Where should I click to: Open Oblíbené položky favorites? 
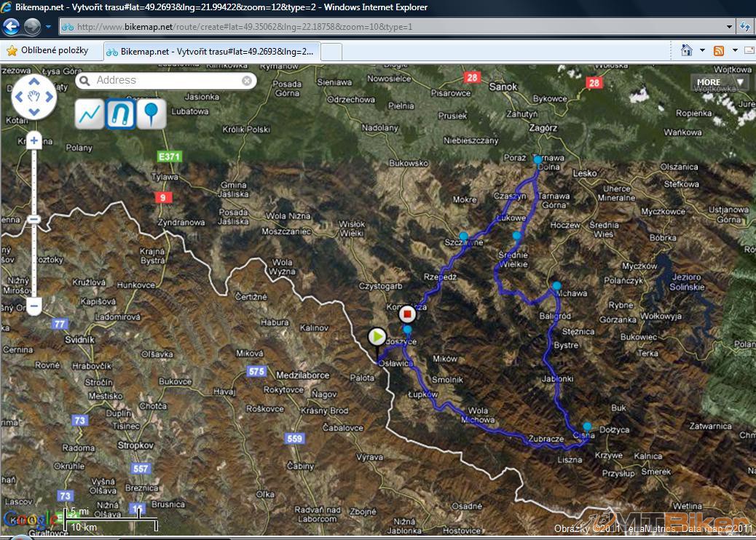pos(47,50)
